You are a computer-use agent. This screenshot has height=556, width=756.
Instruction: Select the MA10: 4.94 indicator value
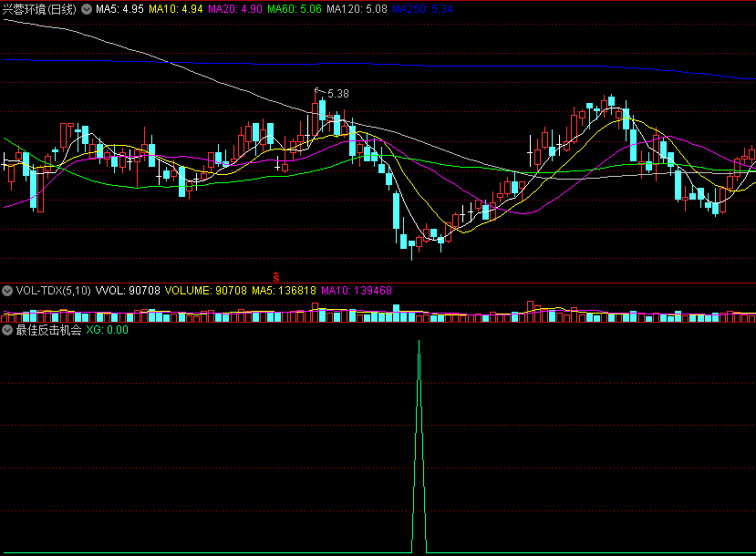point(175,9)
